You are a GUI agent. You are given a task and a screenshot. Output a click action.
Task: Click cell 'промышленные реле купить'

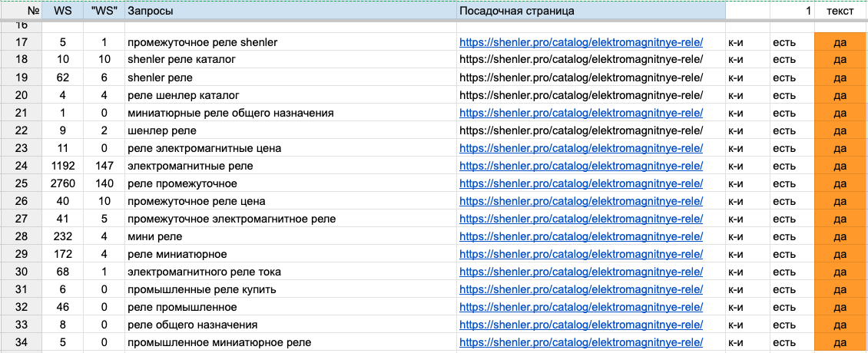click(x=290, y=290)
